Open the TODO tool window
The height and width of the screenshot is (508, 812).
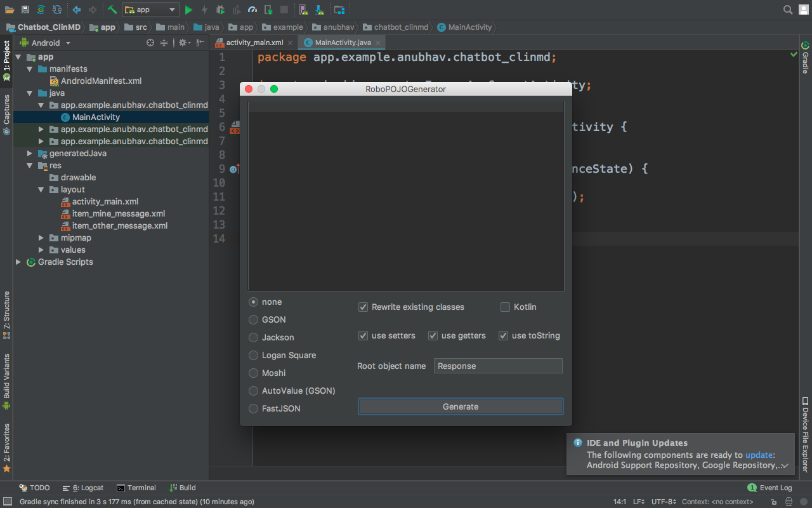pyautogui.click(x=34, y=488)
